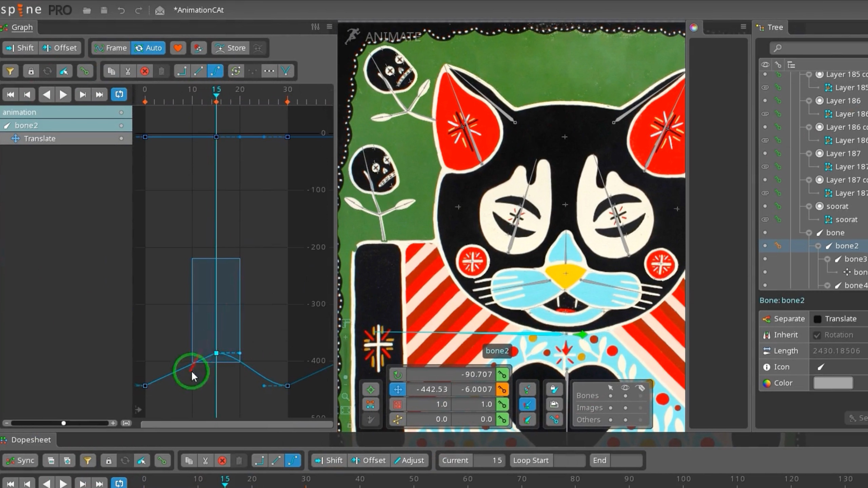Collapse the bone4 node in tree
This screenshot has width=868, height=488.
point(827,286)
